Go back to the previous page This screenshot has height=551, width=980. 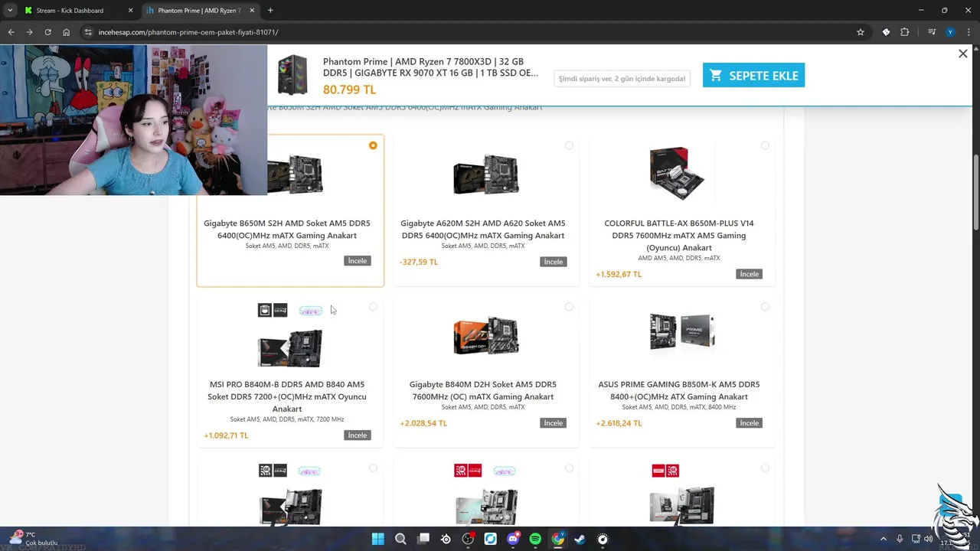point(11,32)
